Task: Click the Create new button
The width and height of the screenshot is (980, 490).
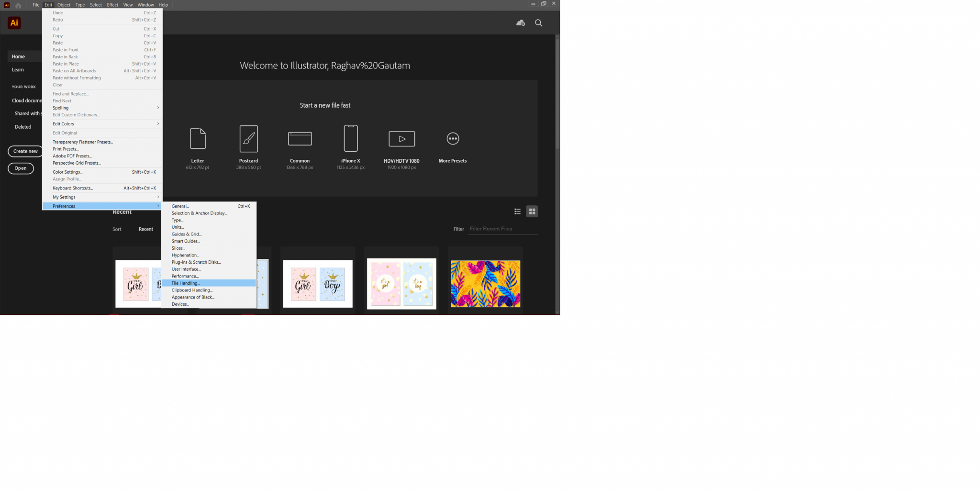Action: 25,151
